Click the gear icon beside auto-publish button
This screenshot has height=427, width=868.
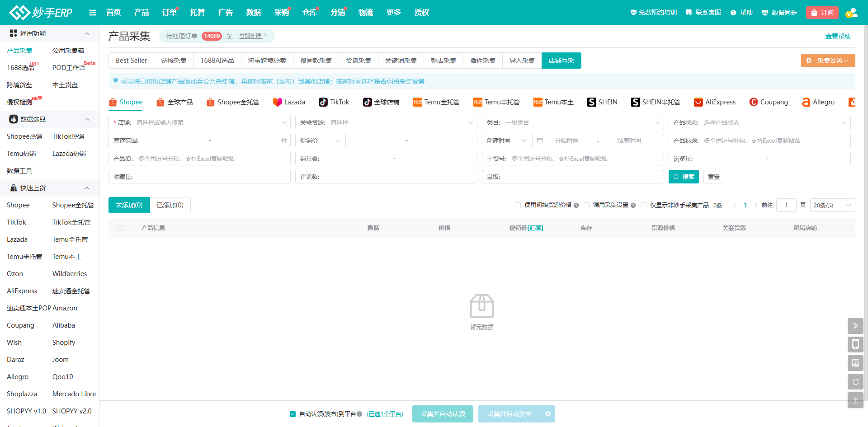point(548,414)
